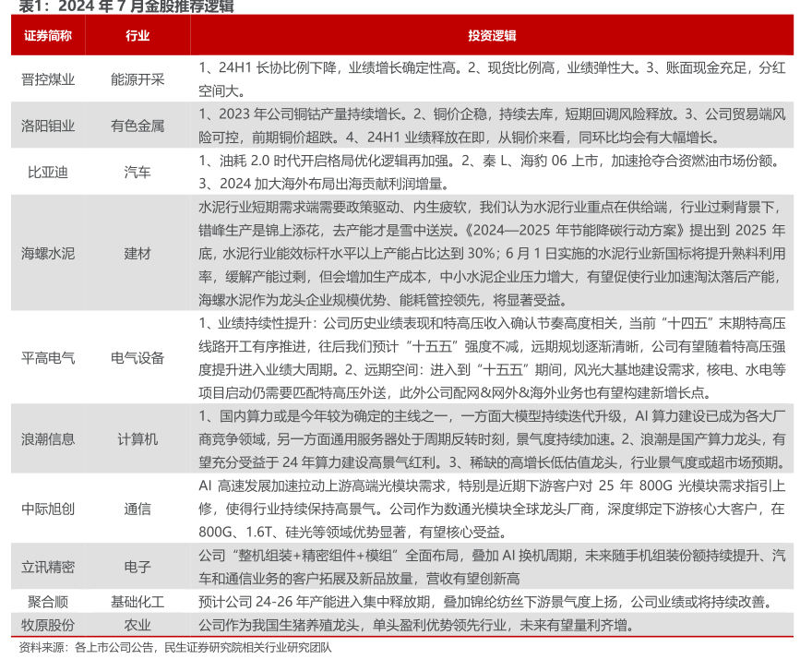Click the 能源开采 industry cell
This screenshot has width=812, height=671.
pos(137,79)
